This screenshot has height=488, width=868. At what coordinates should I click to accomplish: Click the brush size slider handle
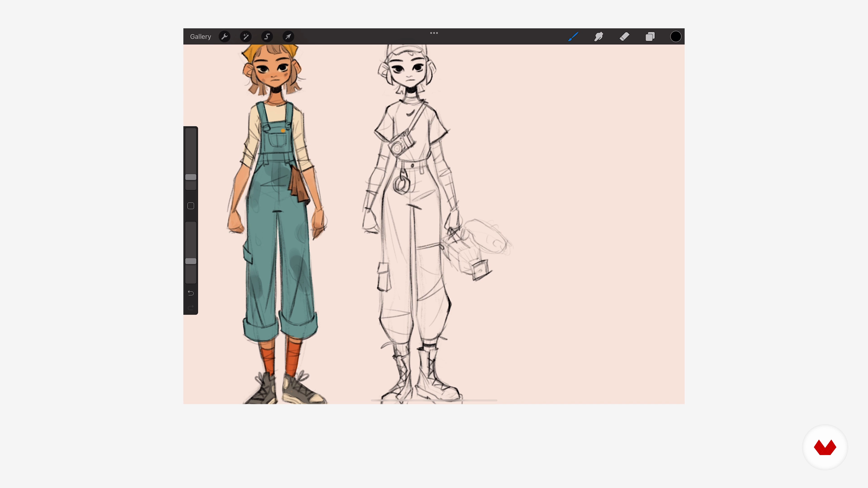pos(191,177)
